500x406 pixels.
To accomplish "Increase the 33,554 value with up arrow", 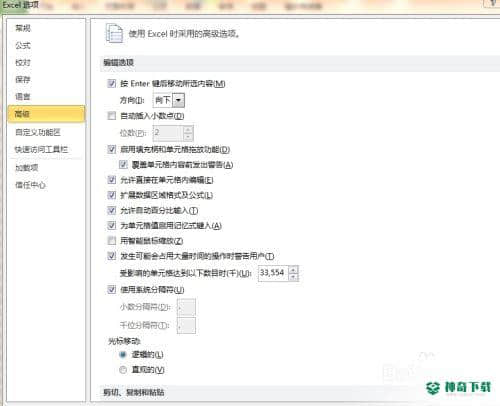I will 294,270.
